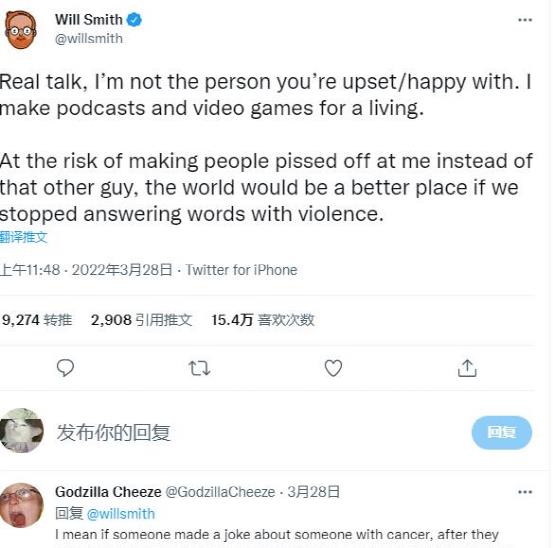Click the 翻译推文 translate tweet link
This screenshot has height=548, width=554.
(x=23, y=237)
